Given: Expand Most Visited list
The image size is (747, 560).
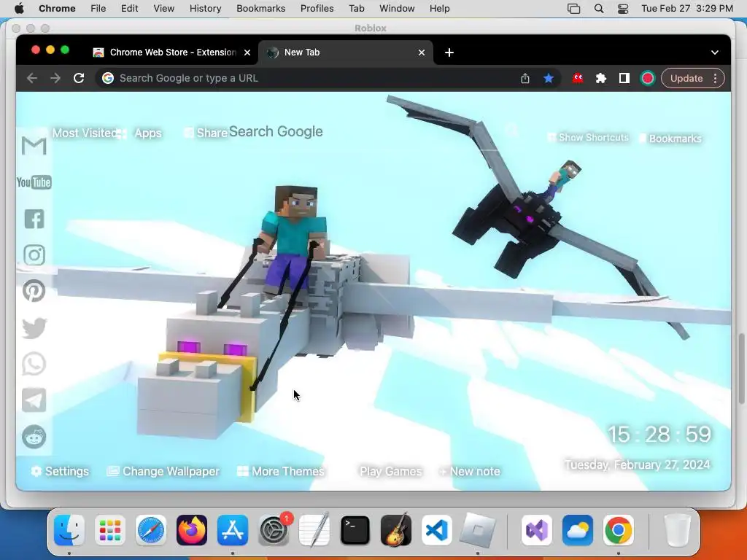Looking at the screenshot, I should coord(83,133).
